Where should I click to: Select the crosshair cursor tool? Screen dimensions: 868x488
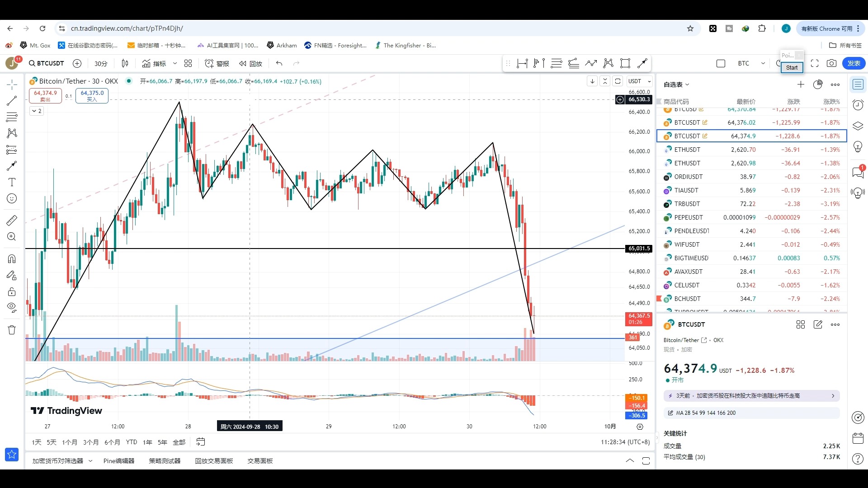click(x=12, y=84)
